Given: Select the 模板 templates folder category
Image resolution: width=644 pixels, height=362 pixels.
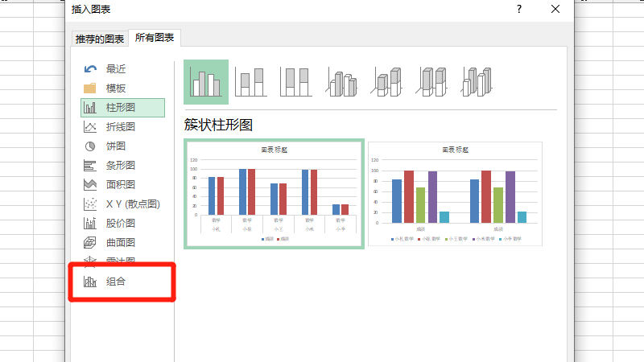Looking at the screenshot, I should click(x=115, y=88).
